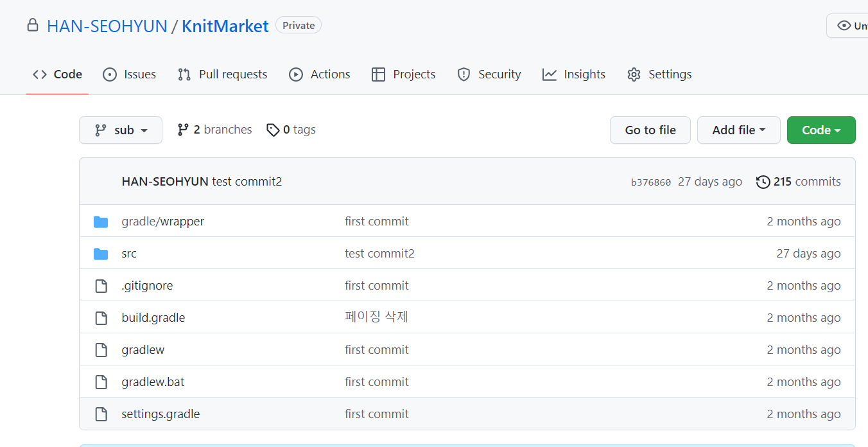Click the build.gradle file icon

pyautogui.click(x=101, y=318)
